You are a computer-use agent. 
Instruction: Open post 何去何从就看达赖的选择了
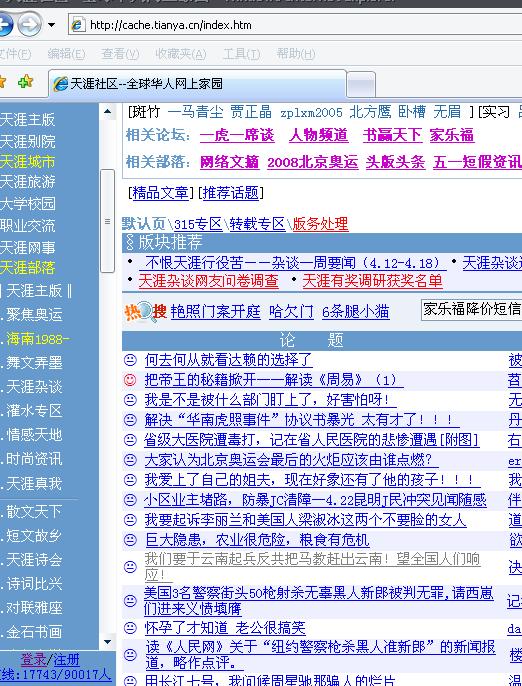(x=228, y=360)
